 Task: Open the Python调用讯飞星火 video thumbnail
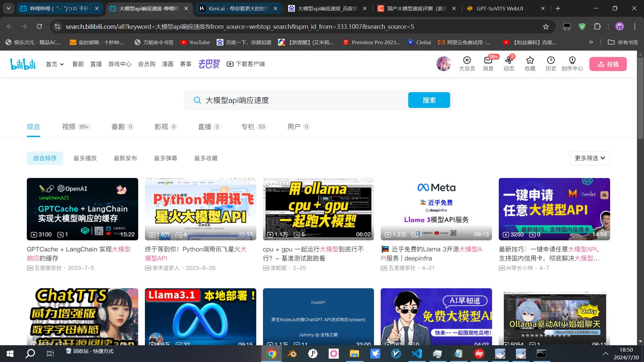click(201, 209)
